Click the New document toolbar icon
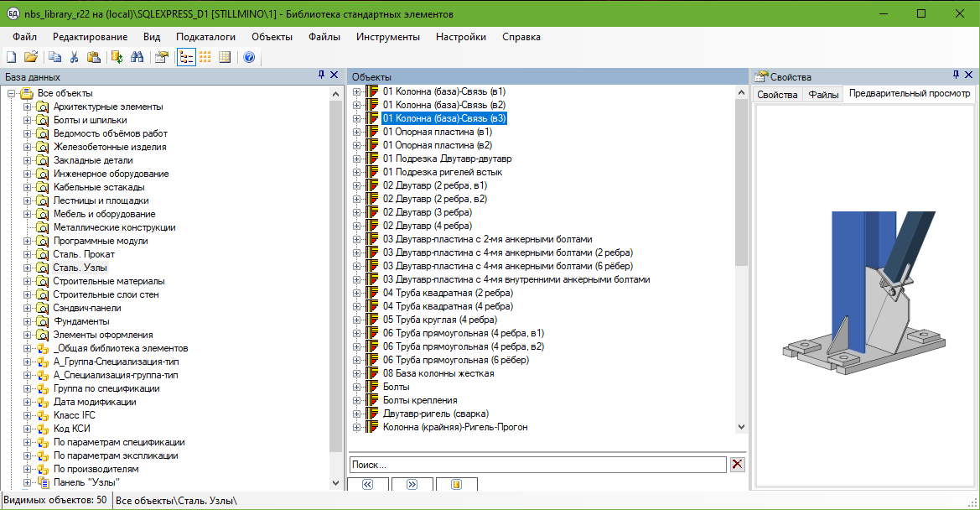980x510 pixels. point(12,58)
